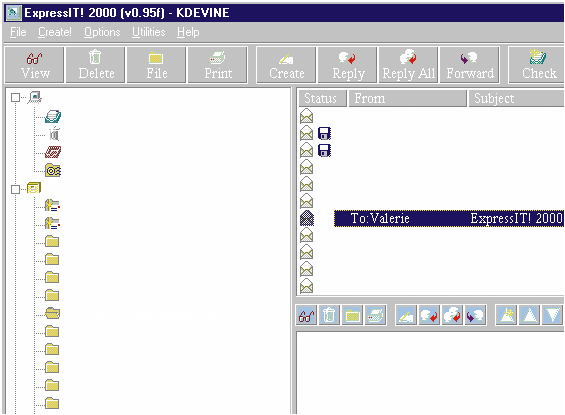Collapse the yellow folder cabinet tree node
This screenshot has width=565, height=415.
coord(15,189)
